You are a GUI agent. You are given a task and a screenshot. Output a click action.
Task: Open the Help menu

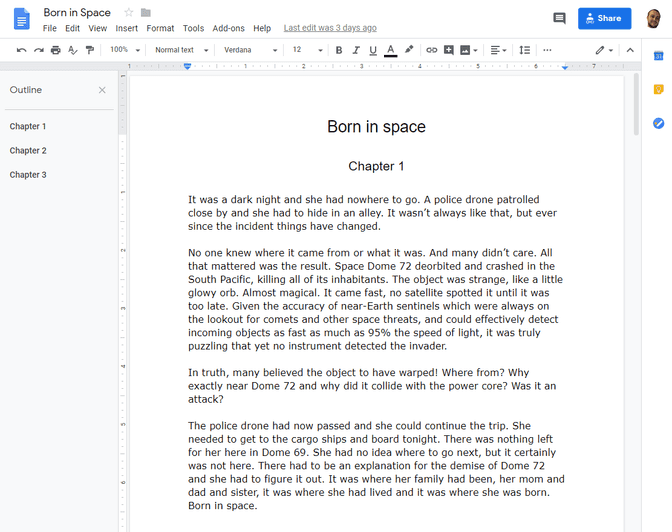[x=262, y=28]
